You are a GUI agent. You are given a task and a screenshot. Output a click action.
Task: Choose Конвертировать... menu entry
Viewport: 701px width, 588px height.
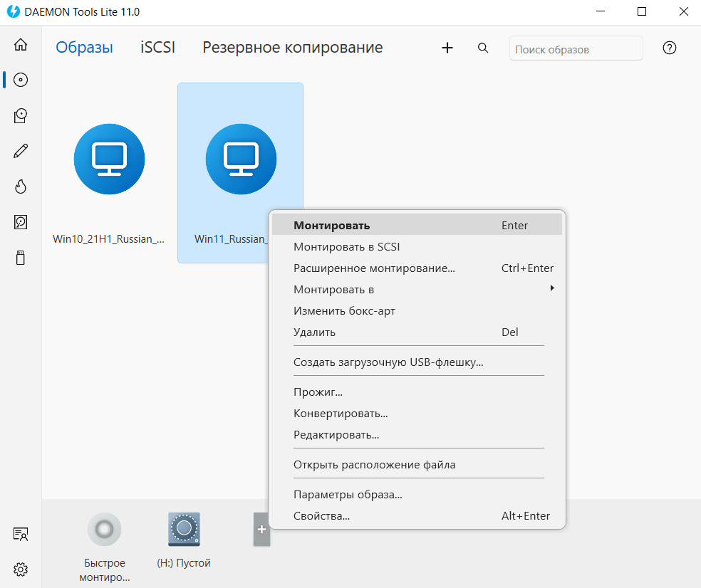[417, 414]
